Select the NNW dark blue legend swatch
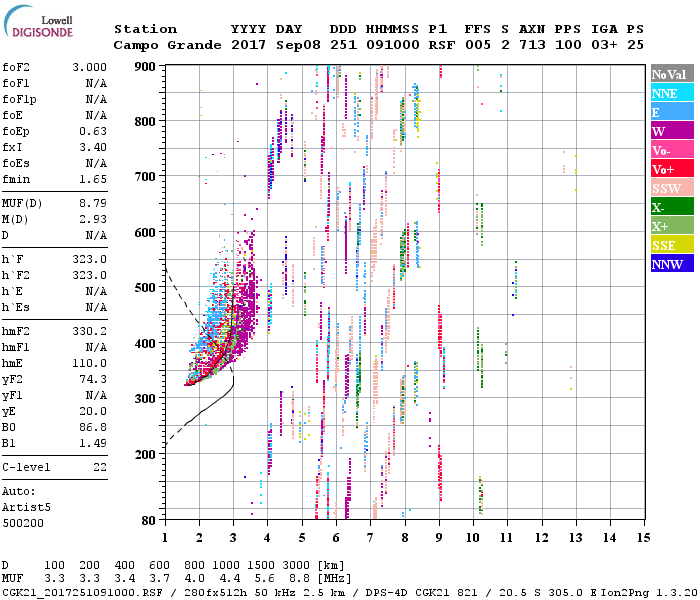 [x=672, y=264]
